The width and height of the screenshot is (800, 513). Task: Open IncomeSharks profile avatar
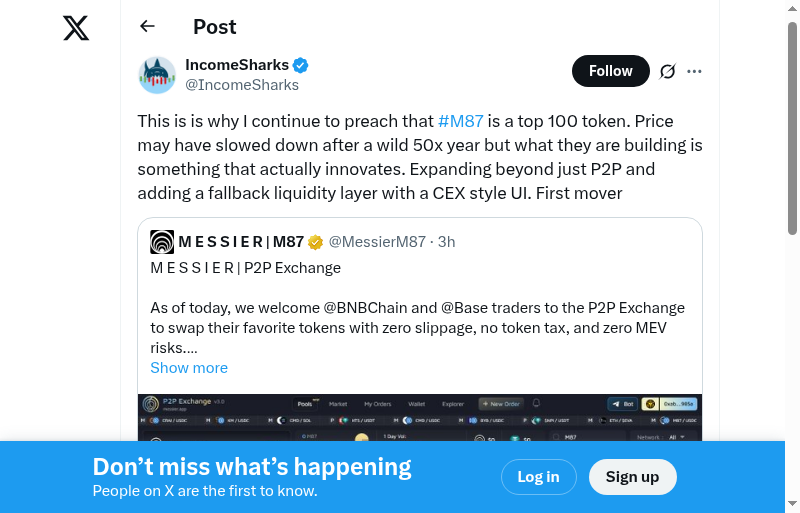pyautogui.click(x=157, y=75)
